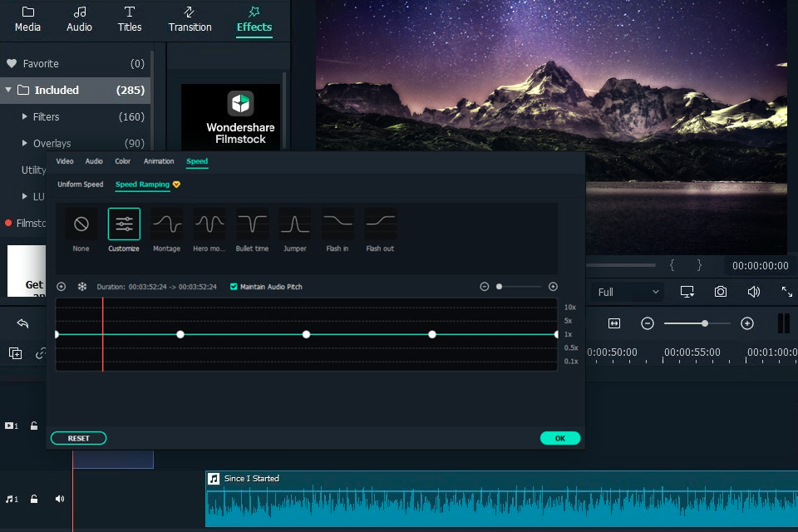Image resolution: width=798 pixels, height=532 pixels.
Task: Mute audio track 1 speaker
Action: point(60,499)
